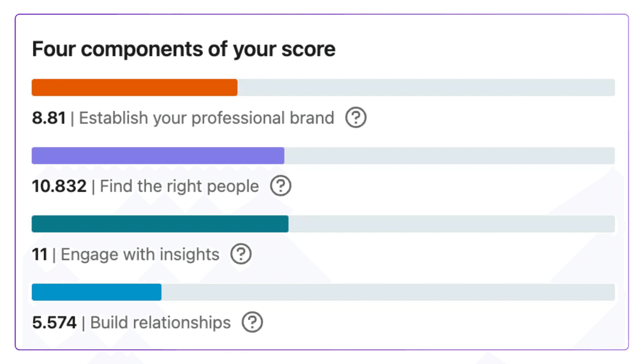
Task: Click the question mark beside Find the right people
Action: coord(280,186)
